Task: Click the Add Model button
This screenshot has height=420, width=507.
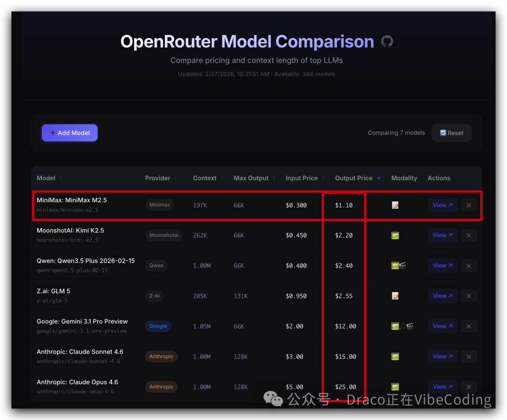Action: coord(69,133)
